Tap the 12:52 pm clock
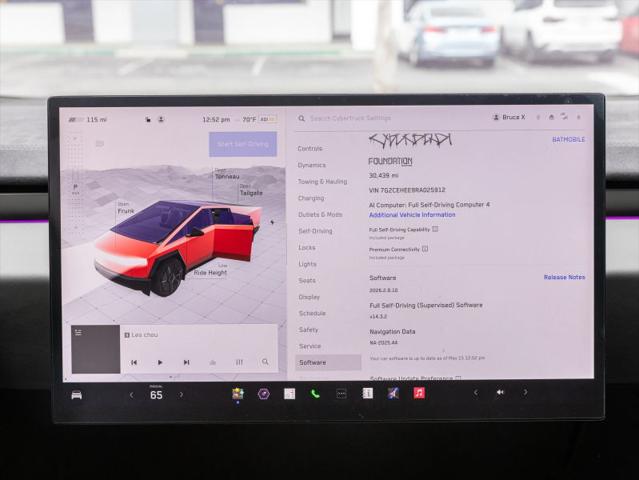 tap(216, 119)
